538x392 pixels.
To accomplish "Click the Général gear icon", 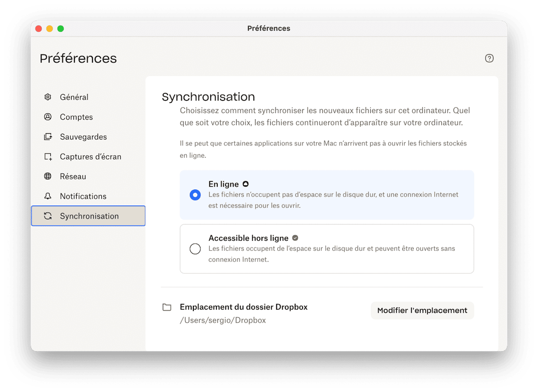I will [48, 97].
